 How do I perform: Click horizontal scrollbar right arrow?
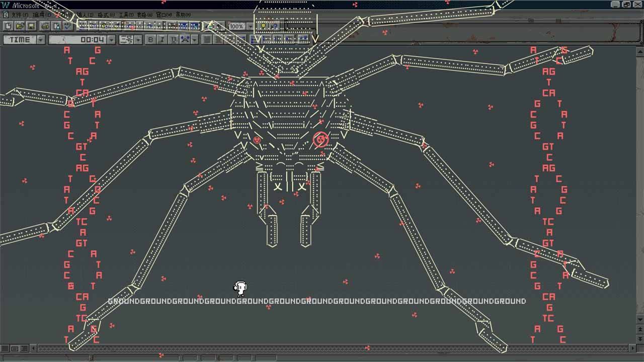[x=632, y=348]
